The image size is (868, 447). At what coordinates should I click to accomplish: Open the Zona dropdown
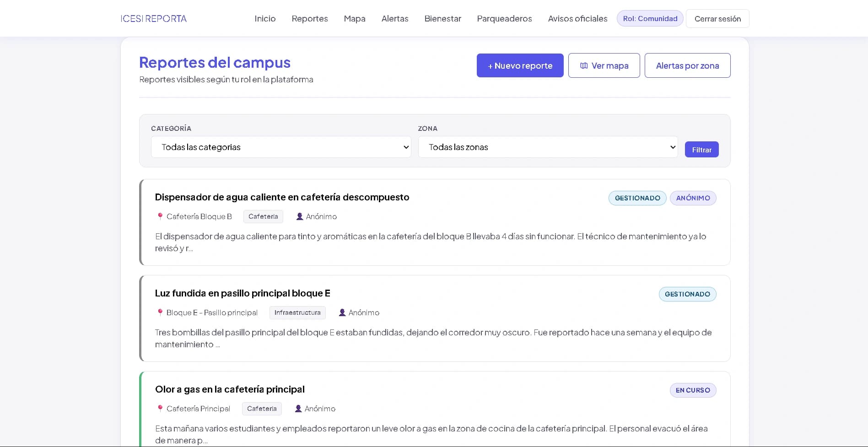pos(548,147)
